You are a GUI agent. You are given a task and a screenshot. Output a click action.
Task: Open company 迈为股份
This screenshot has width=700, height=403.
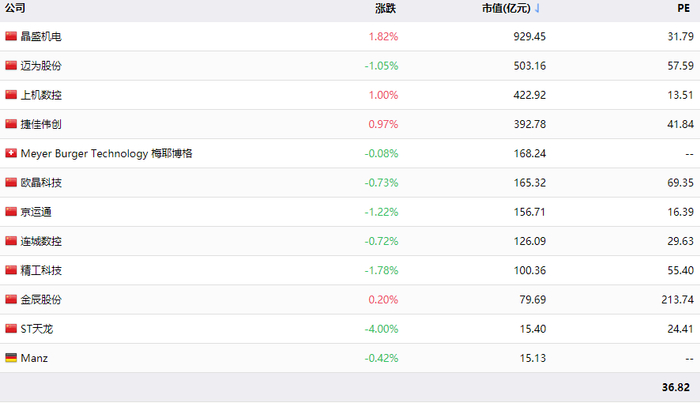coord(41,66)
